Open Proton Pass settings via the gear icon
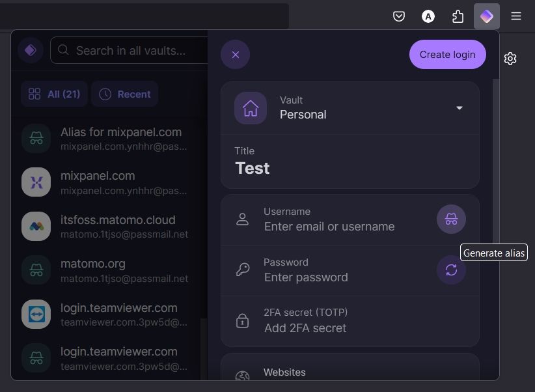 point(510,59)
